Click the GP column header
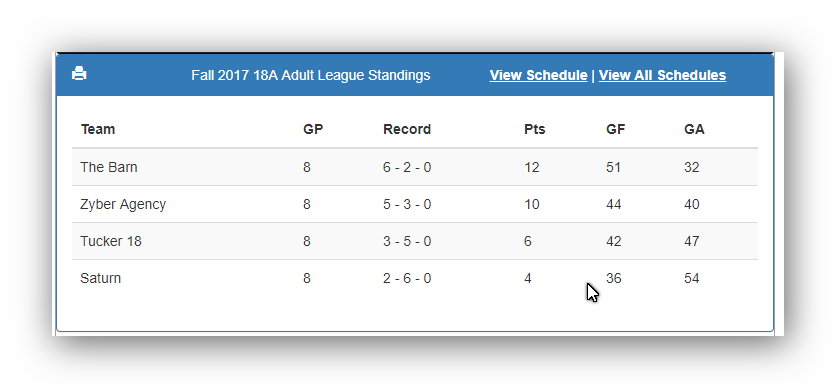Image resolution: width=836 pixels, height=388 pixels. pos(313,130)
